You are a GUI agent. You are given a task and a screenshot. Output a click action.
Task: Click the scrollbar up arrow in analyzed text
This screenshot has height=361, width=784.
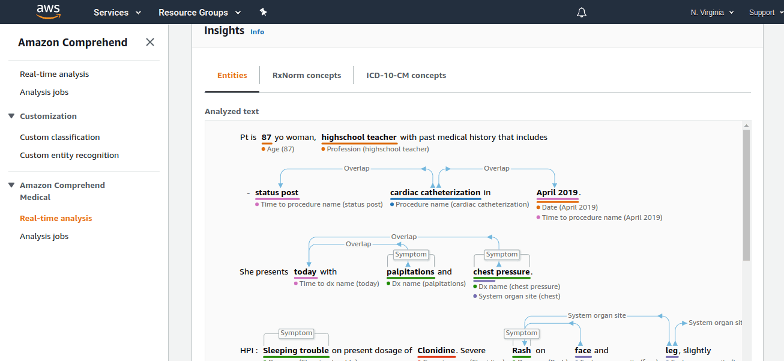tap(746, 126)
